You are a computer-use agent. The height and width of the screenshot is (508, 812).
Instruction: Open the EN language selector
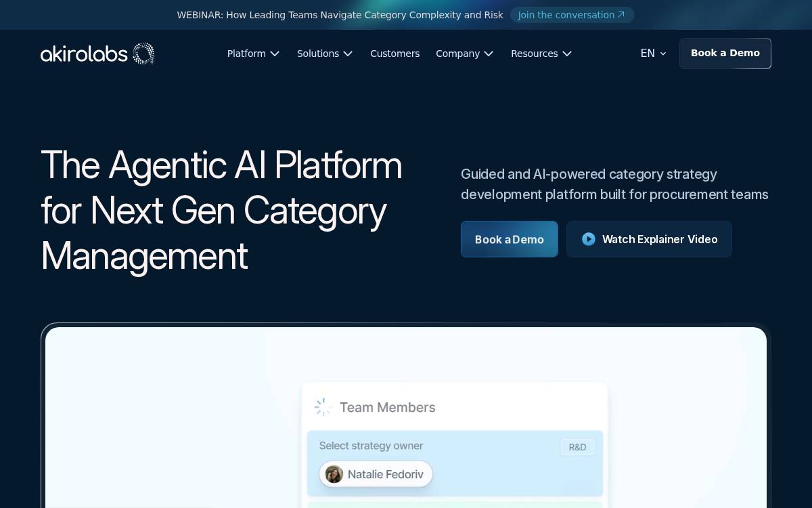[x=654, y=54]
